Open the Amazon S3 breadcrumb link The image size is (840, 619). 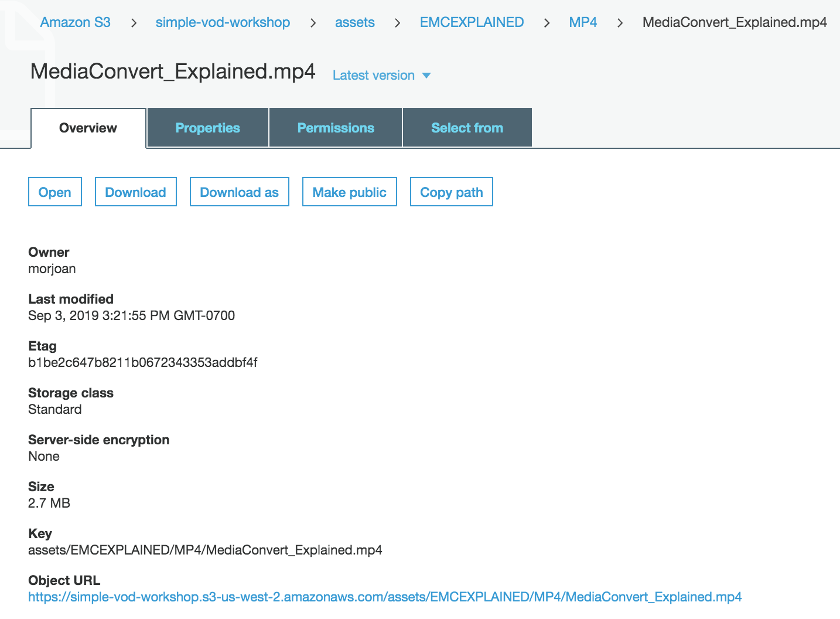pyautogui.click(x=75, y=22)
